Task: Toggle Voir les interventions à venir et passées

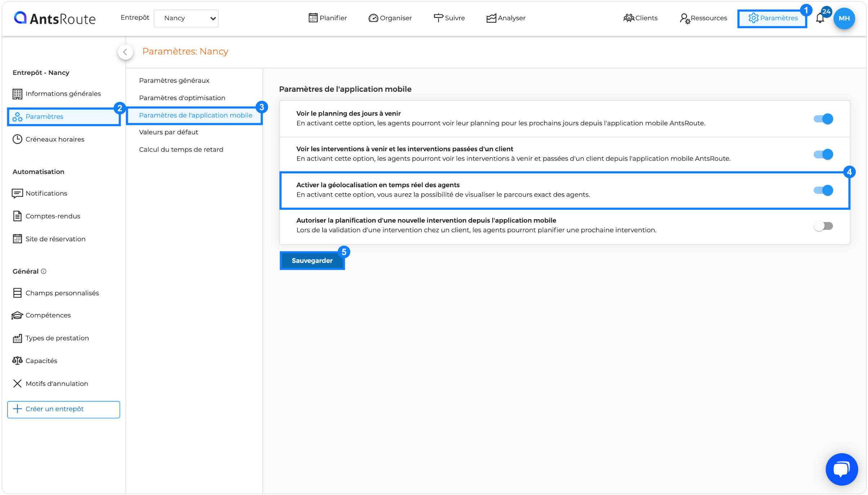Action: coord(823,154)
